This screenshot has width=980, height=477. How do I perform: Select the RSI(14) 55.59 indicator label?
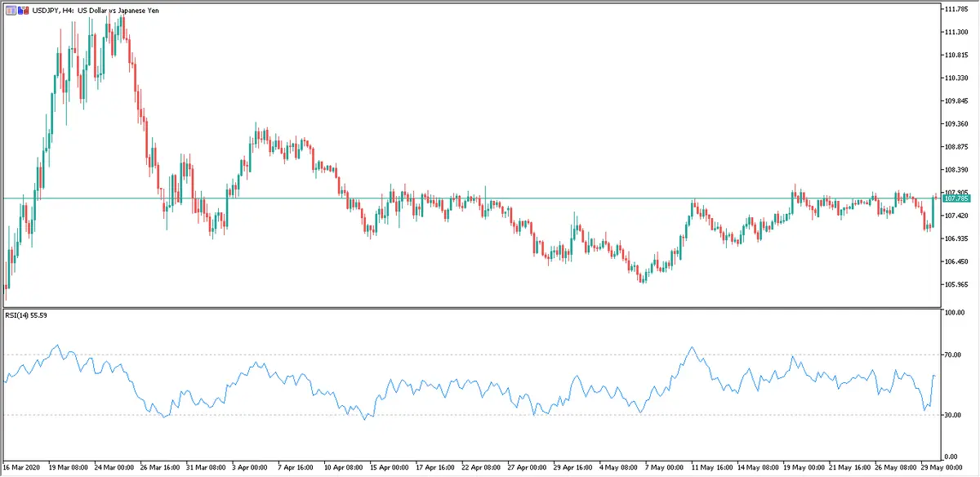click(x=25, y=314)
